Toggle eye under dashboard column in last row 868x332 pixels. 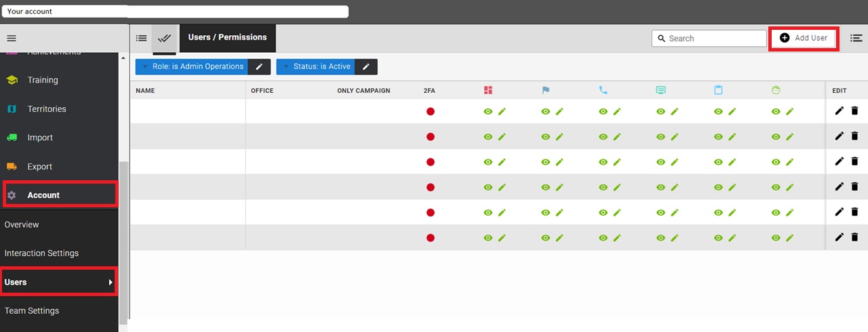[488, 238]
